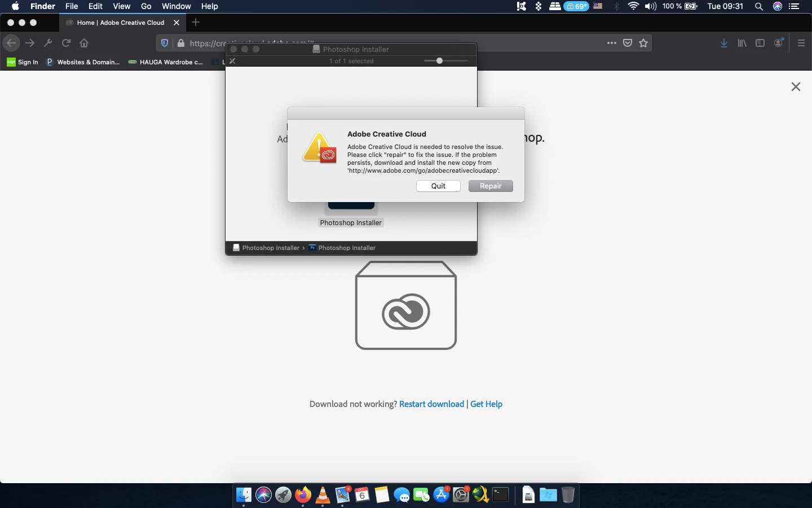Click the US flag input source icon

pyautogui.click(x=598, y=6)
